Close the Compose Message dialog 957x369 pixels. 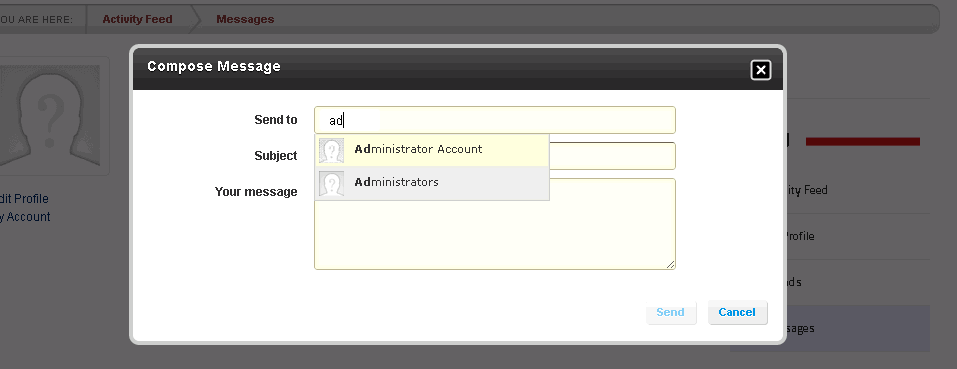(x=760, y=70)
